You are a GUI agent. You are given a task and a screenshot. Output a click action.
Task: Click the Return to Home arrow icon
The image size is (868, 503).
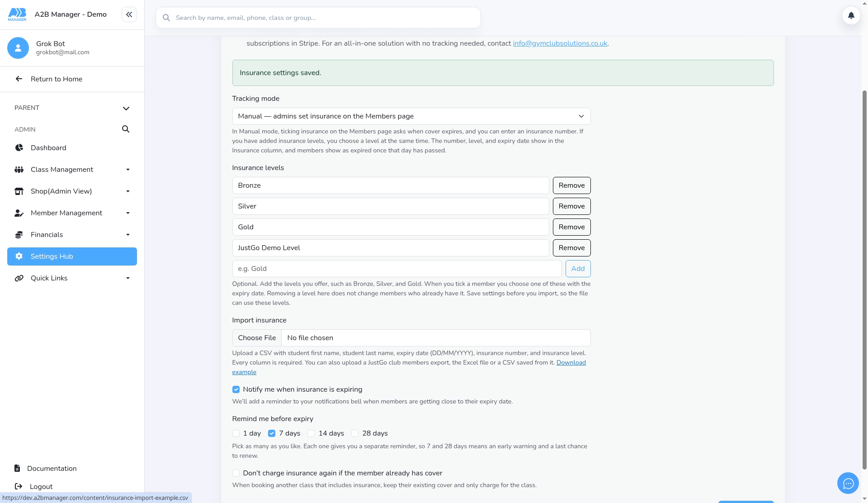pos(19,79)
